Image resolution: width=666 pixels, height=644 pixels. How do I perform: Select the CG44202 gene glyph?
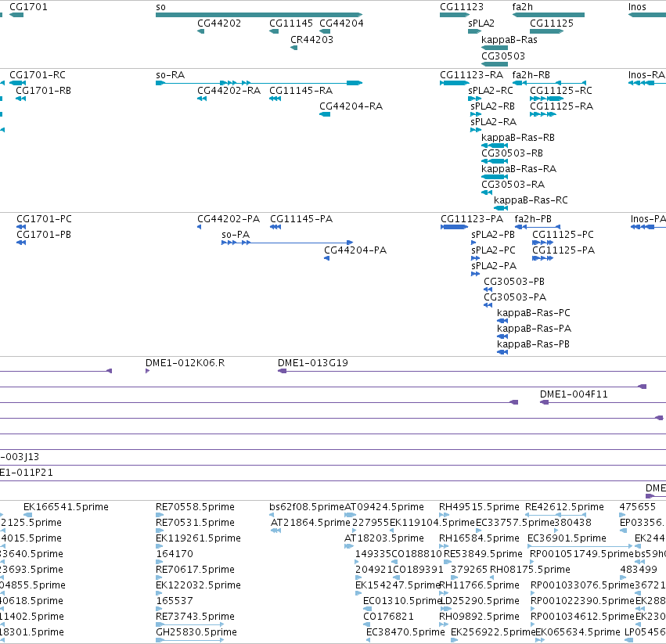click(x=201, y=31)
